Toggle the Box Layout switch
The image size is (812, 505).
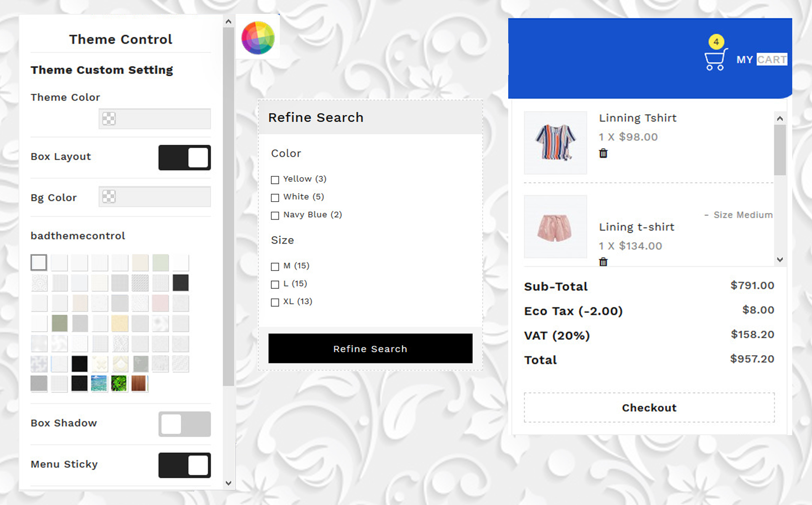(184, 157)
